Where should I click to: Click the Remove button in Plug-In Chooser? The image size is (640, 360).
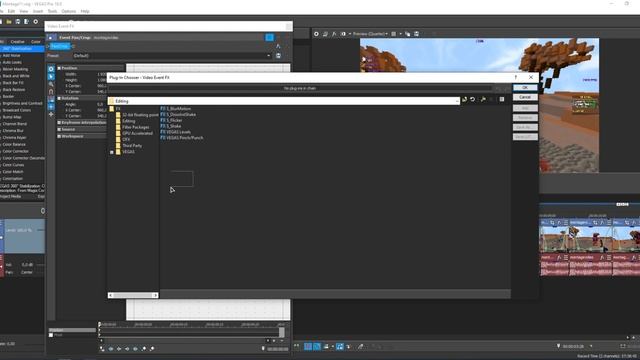[x=525, y=118]
